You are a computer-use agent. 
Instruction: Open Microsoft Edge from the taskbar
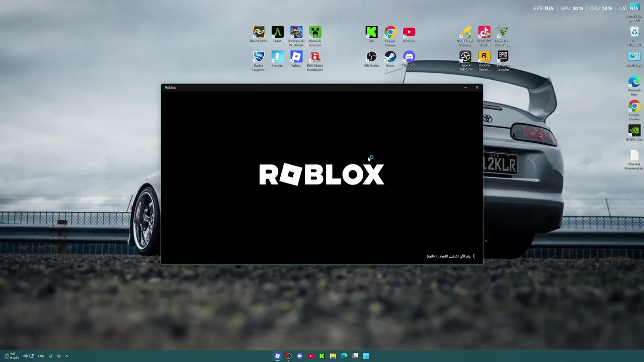344,356
